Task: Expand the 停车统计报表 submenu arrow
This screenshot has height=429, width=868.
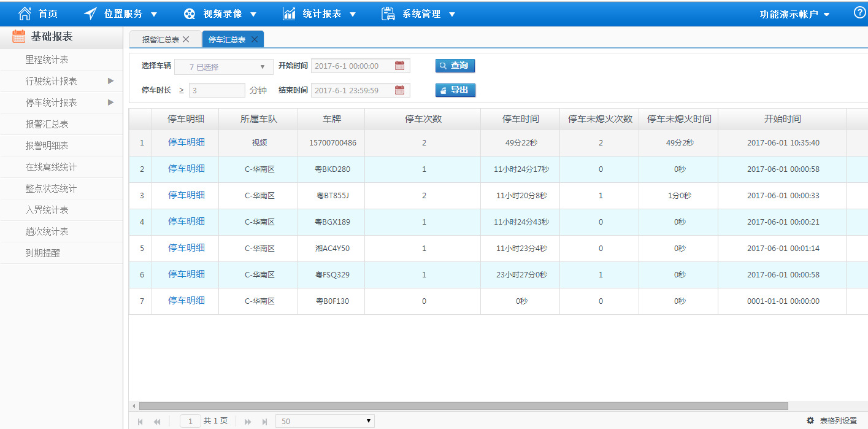Action: pos(111,102)
